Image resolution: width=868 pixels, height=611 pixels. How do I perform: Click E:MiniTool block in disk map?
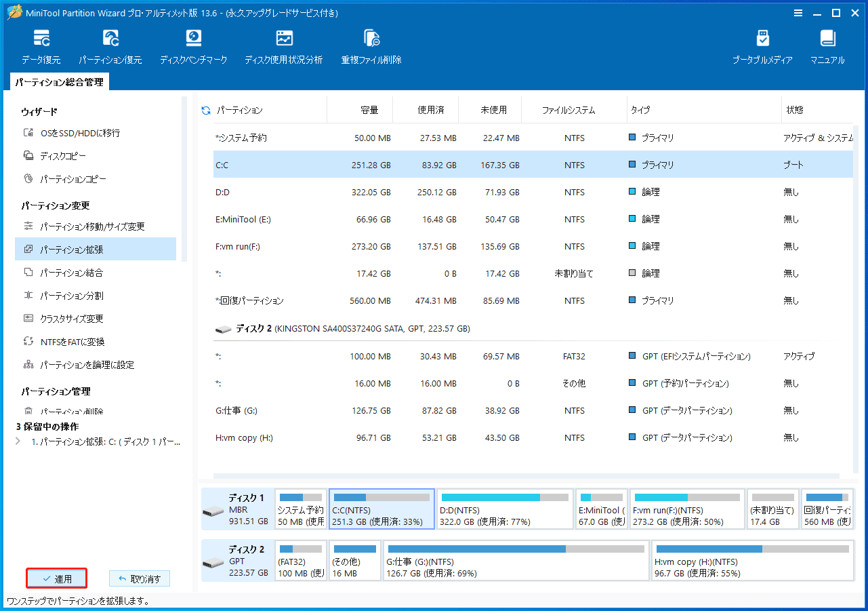[x=602, y=509]
